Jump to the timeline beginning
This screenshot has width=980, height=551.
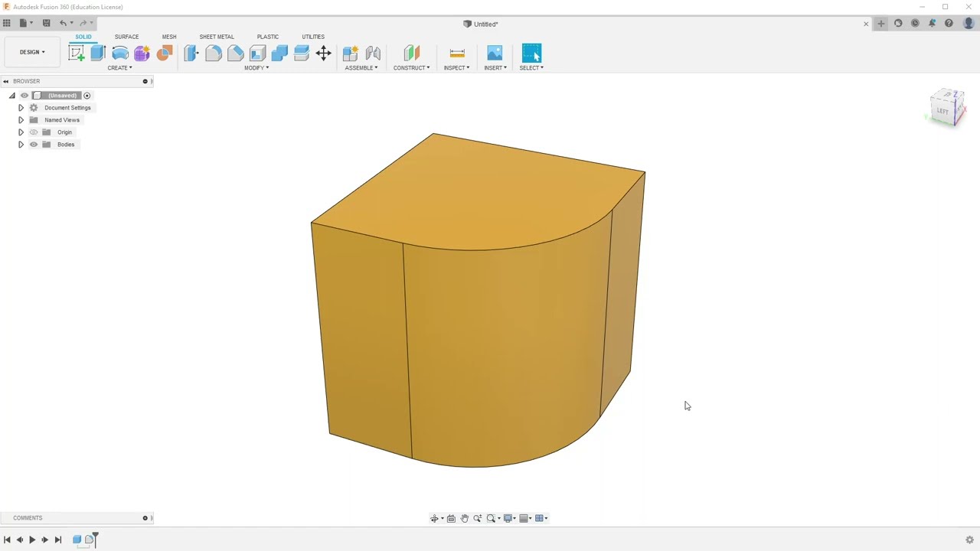(7, 540)
